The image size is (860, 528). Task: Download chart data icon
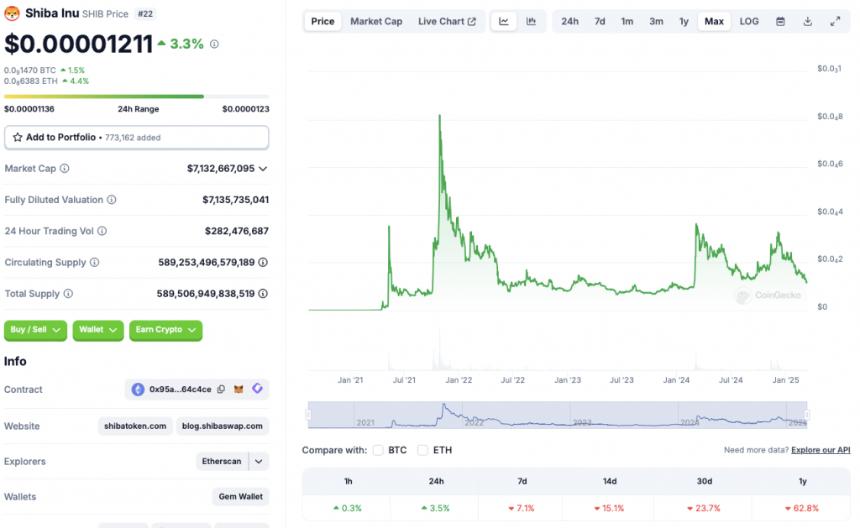point(808,21)
